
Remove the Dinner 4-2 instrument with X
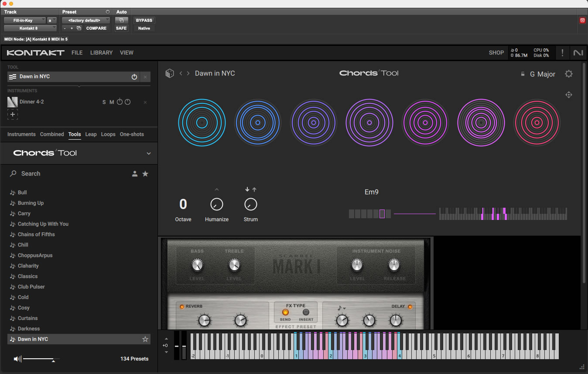[145, 102]
